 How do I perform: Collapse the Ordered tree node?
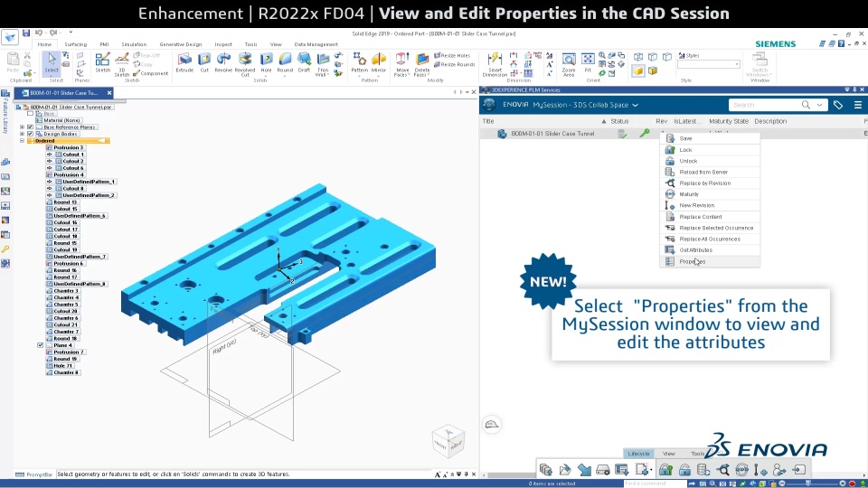[22, 141]
